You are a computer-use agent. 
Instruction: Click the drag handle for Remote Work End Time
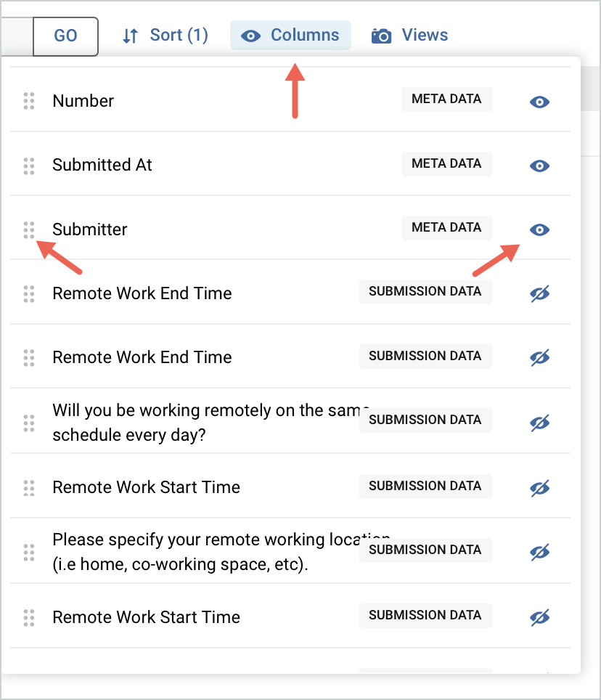29,293
